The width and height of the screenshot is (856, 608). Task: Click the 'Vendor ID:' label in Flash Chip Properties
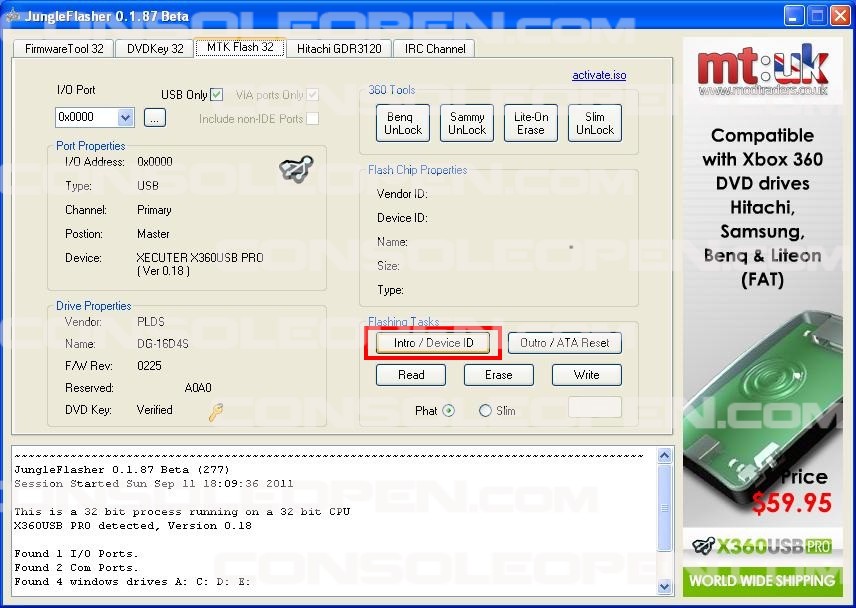click(402, 194)
